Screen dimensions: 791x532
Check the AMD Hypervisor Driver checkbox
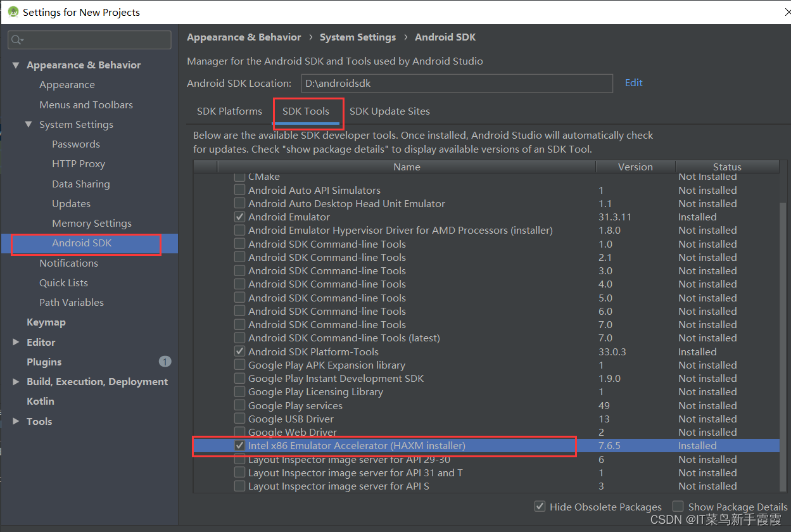point(239,230)
